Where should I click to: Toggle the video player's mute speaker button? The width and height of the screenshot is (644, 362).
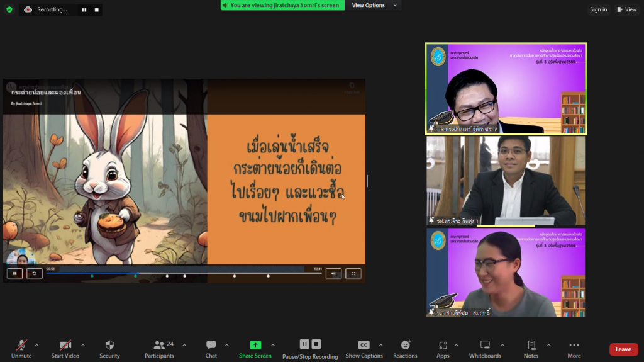(333, 273)
